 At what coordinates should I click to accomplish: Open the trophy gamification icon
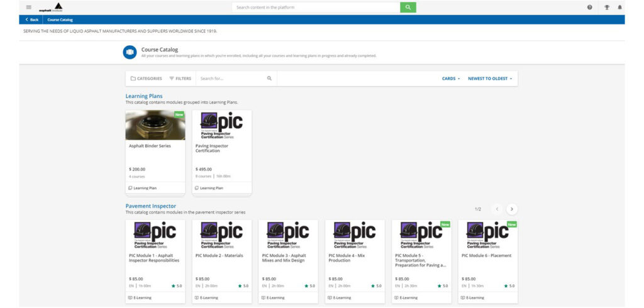[x=607, y=8]
